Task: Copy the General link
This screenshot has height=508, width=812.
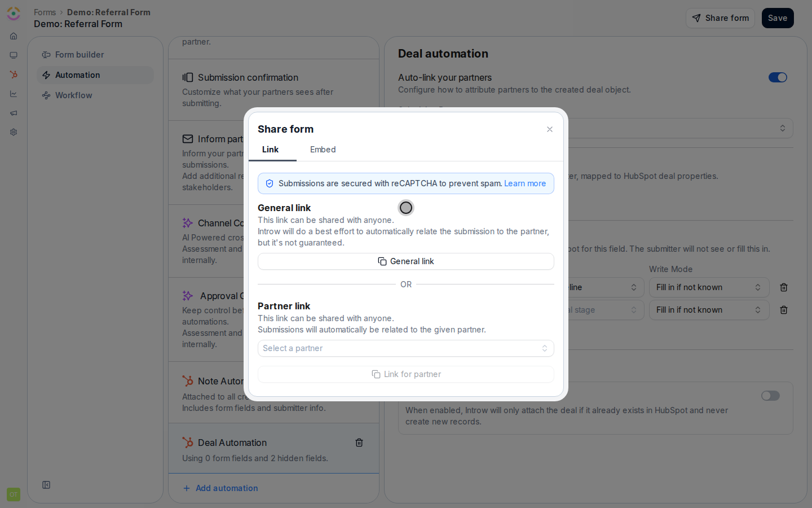Action: [406, 261]
